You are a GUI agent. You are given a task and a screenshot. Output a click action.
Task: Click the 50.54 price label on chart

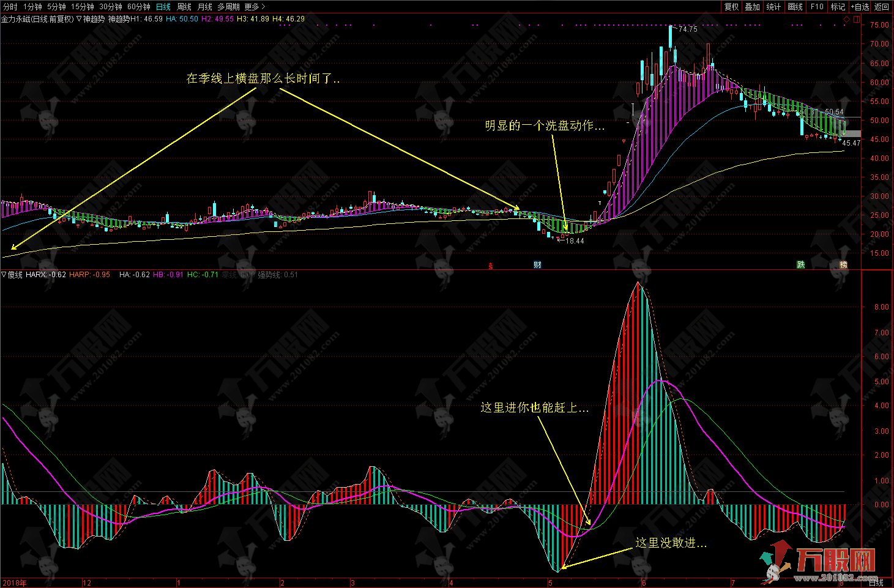(x=834, y=113)
